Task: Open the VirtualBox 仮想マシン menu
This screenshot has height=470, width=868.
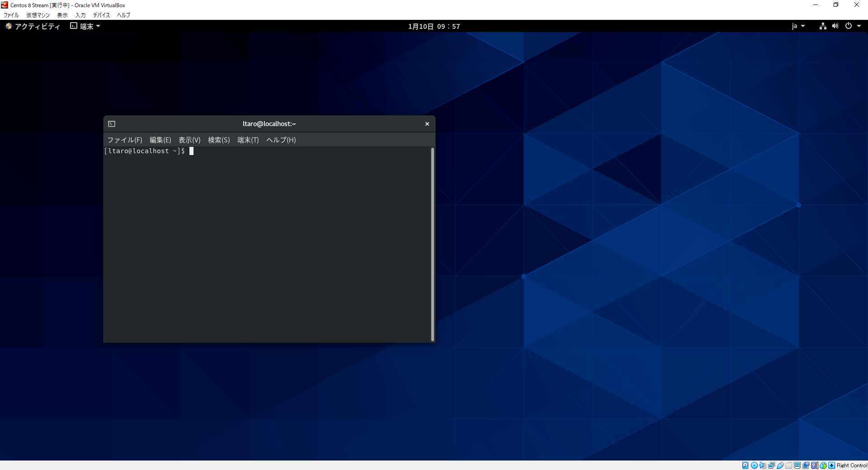Action: click(x=38, y=15)
